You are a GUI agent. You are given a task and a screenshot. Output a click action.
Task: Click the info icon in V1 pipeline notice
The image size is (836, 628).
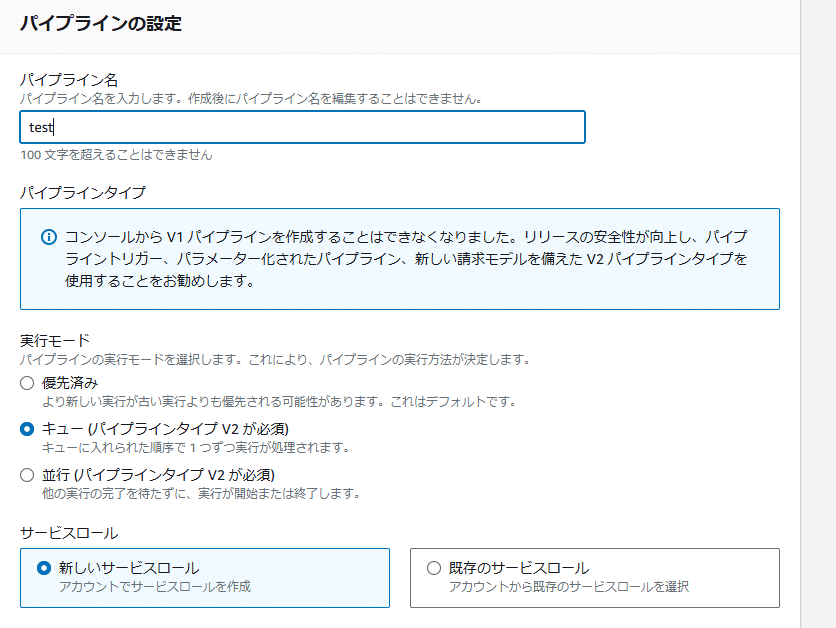[49, 237]
